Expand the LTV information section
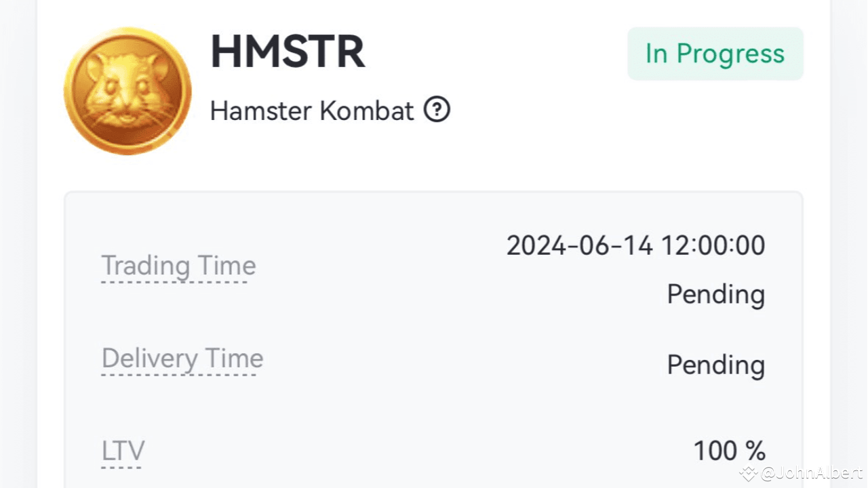Screen dimensions: 868x488 (123, 450)
